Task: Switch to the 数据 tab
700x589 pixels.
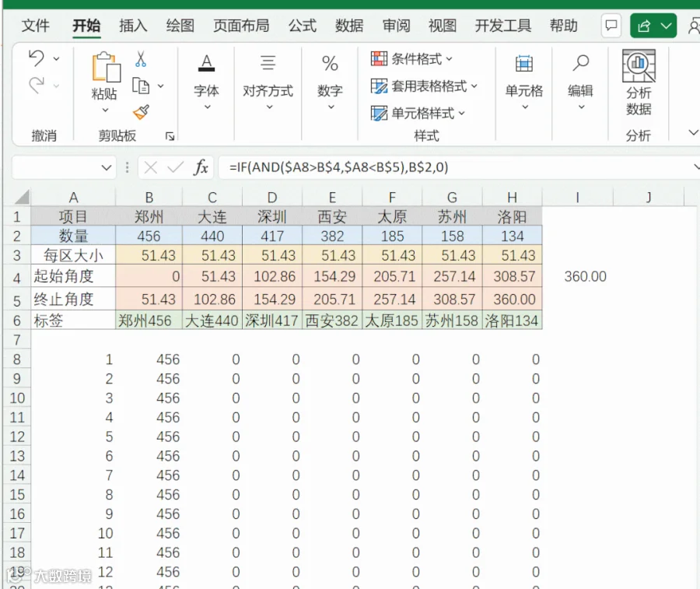Action: coord(349,26)
